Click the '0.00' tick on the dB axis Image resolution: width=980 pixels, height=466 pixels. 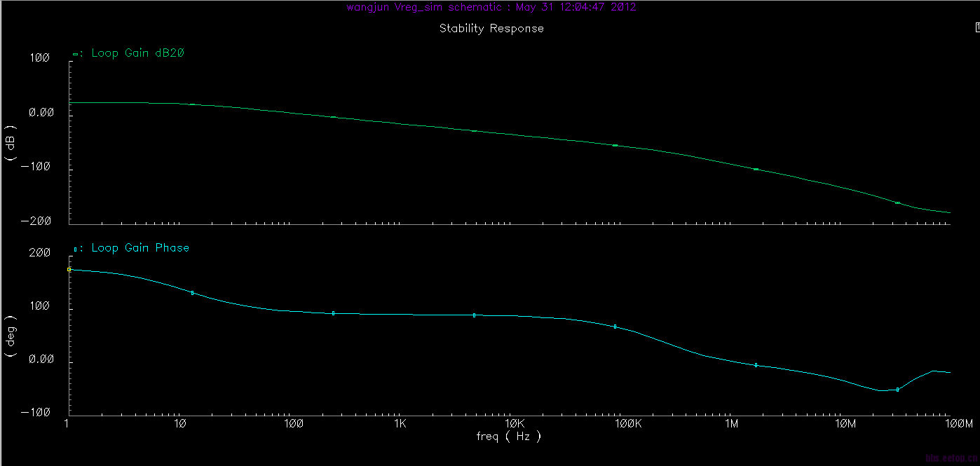point(41,113)
